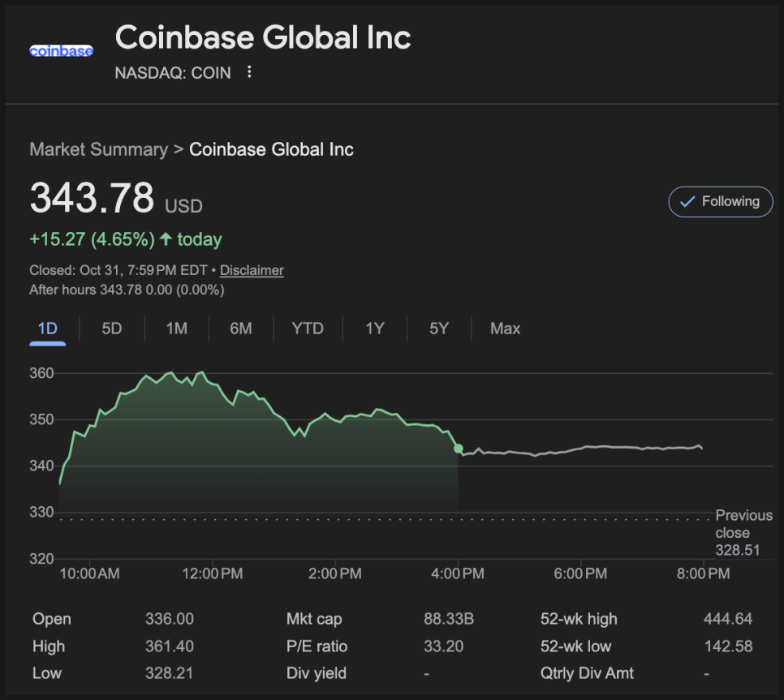This screenshot has width=784, height=700.
Task: Open the Disclaimer link
Action: (252, 270)
